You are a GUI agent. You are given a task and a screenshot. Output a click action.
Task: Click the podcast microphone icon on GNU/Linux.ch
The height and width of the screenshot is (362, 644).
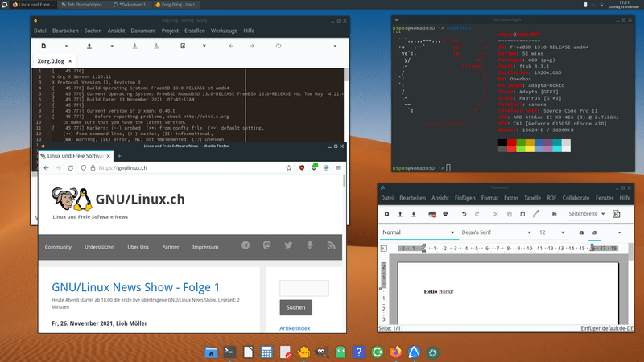tap(310, 245)
